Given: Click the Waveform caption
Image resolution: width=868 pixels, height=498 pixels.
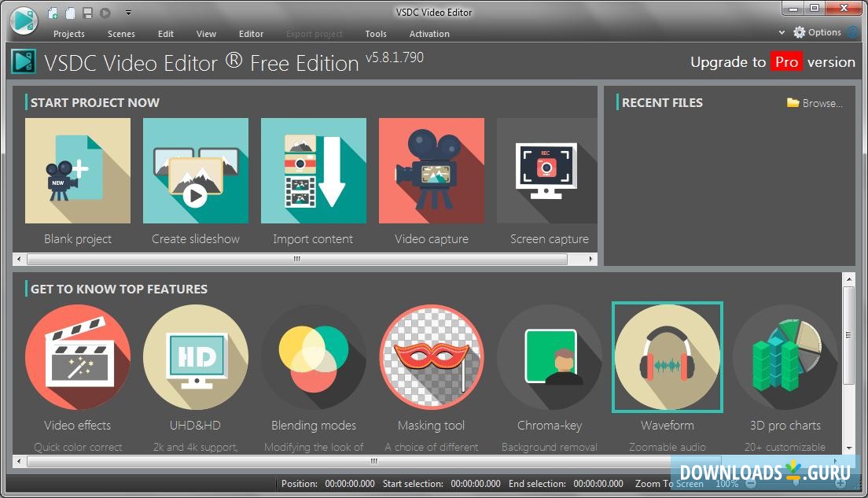Looking at the screenshot, I should tap(667, 426).
